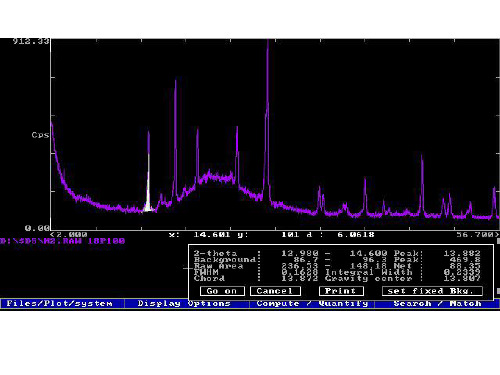
Task: Click the file path M2.RAW label
Action: (x=62, y=241)
